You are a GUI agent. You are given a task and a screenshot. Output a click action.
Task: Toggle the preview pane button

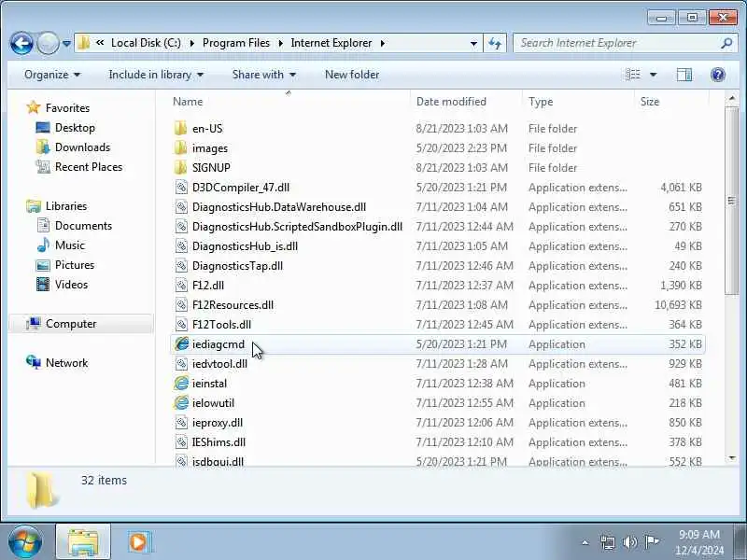(684, 75)
